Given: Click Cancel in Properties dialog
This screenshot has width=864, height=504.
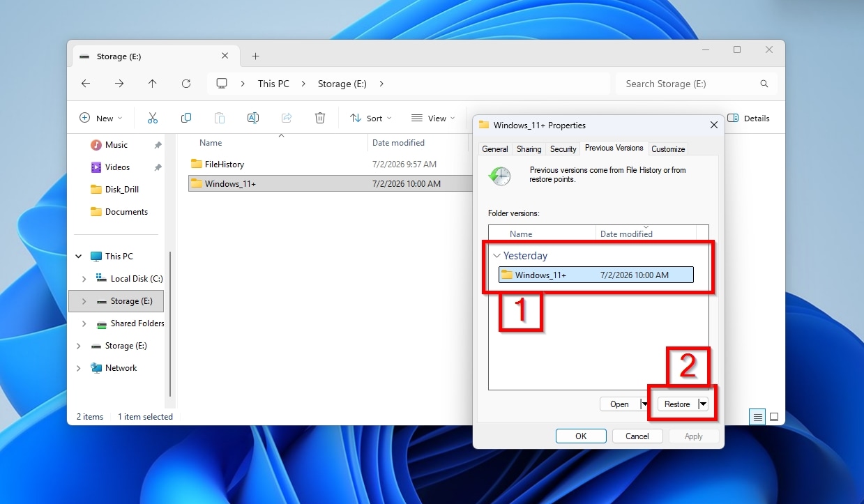Looking at the screenshot, I should click(x=637, y=436).
